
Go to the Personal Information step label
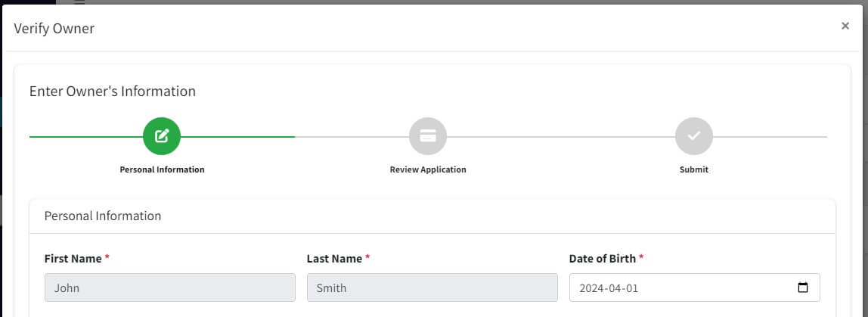tap(163, 169)
